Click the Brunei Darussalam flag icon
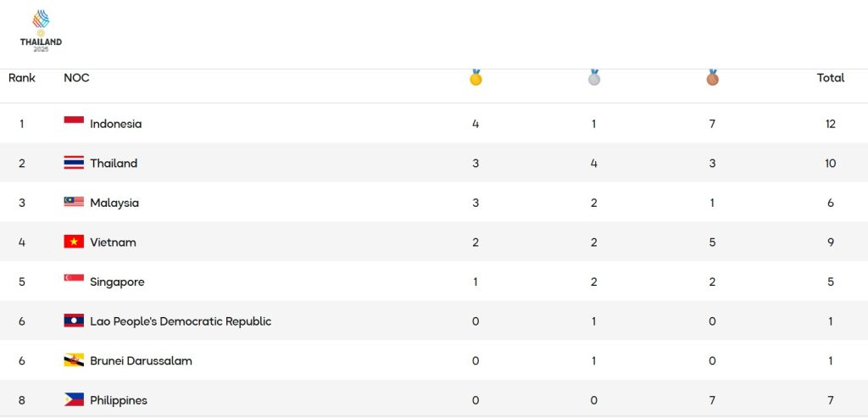868x418 pixels. click(74, 360)
